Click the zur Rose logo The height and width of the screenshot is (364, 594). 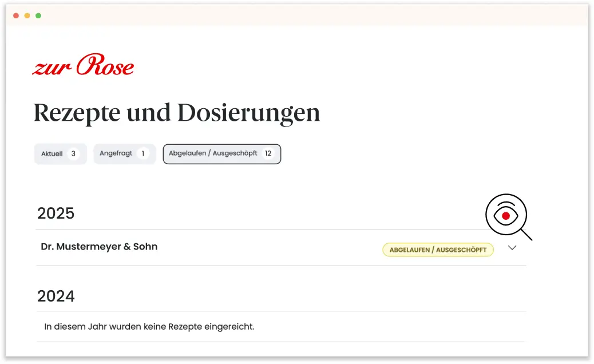click(x=83, y=65)
